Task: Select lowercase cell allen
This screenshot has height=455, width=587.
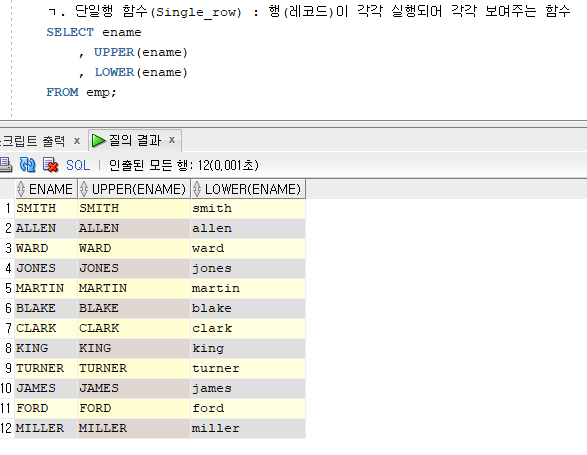Action: pyautogui.click(x=248, y=228)
